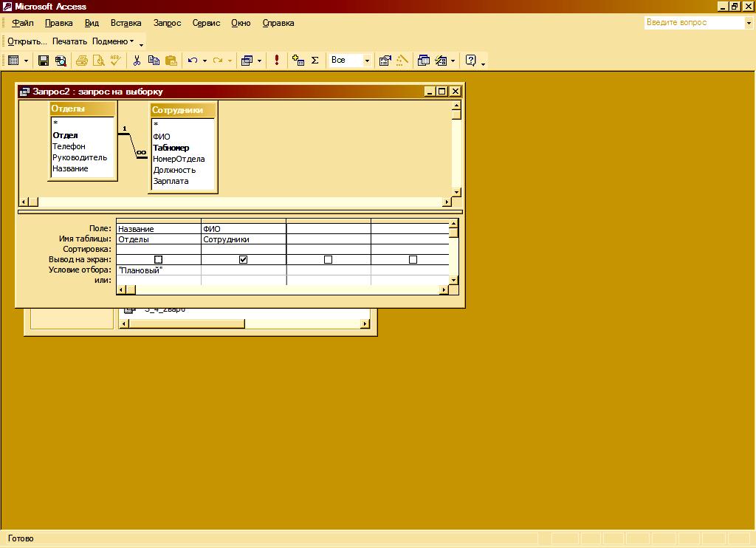Click the Copy icon
This screenshot has width=756, height=548.
(x=154, y=61)
